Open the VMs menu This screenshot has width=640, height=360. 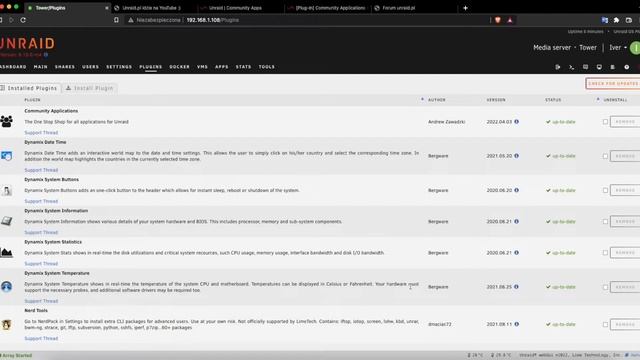[x=202, y=67]
